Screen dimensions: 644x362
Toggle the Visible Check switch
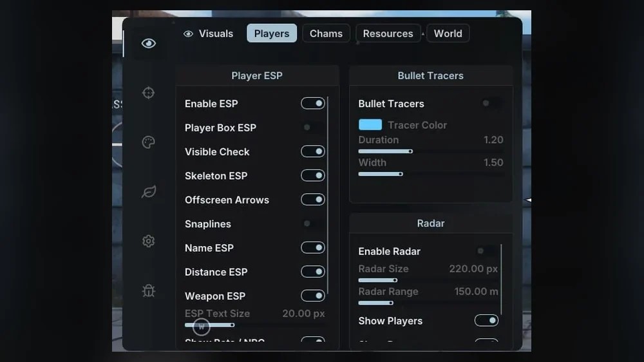[x=313, y=151]
